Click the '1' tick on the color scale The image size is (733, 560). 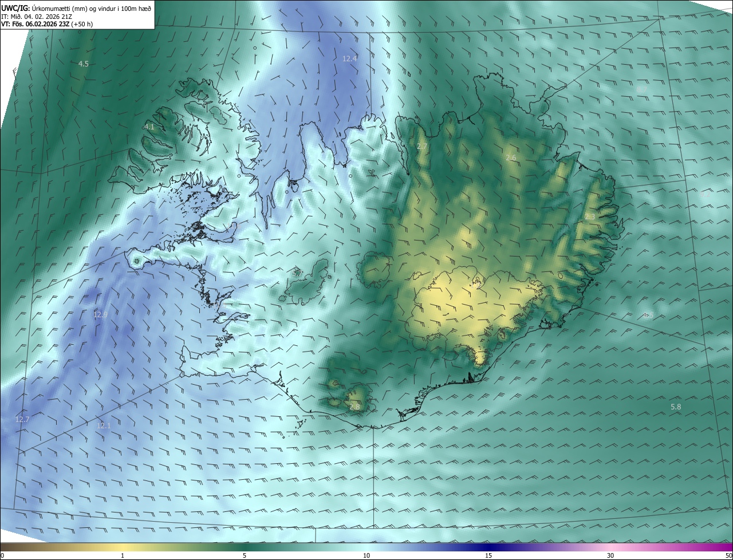(123, 555)
